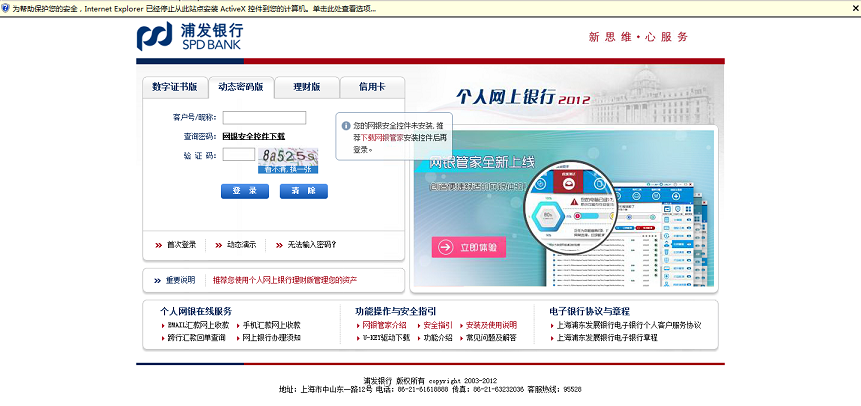Focus the 客户号/昵称 input field

tap(257, 118)
